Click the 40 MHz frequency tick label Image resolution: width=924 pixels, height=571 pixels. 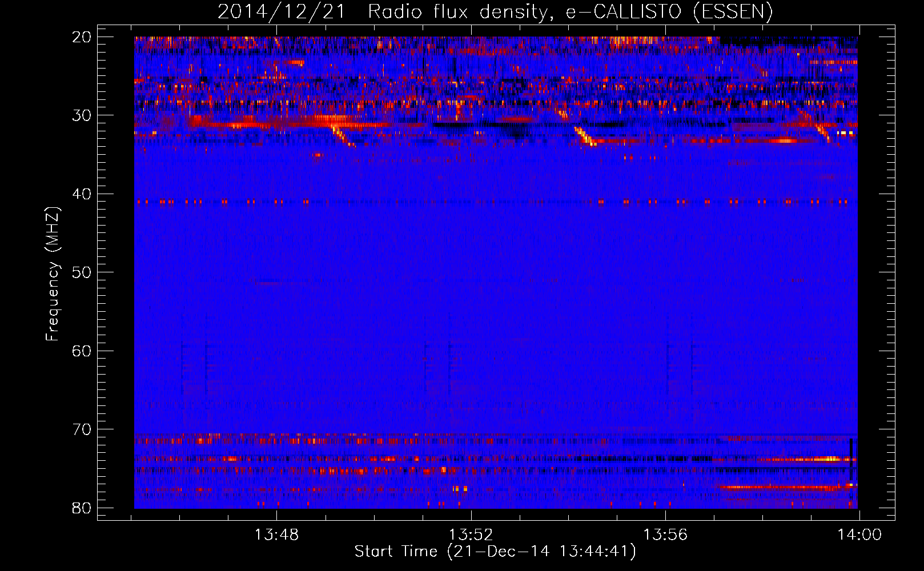coord(82,194)
